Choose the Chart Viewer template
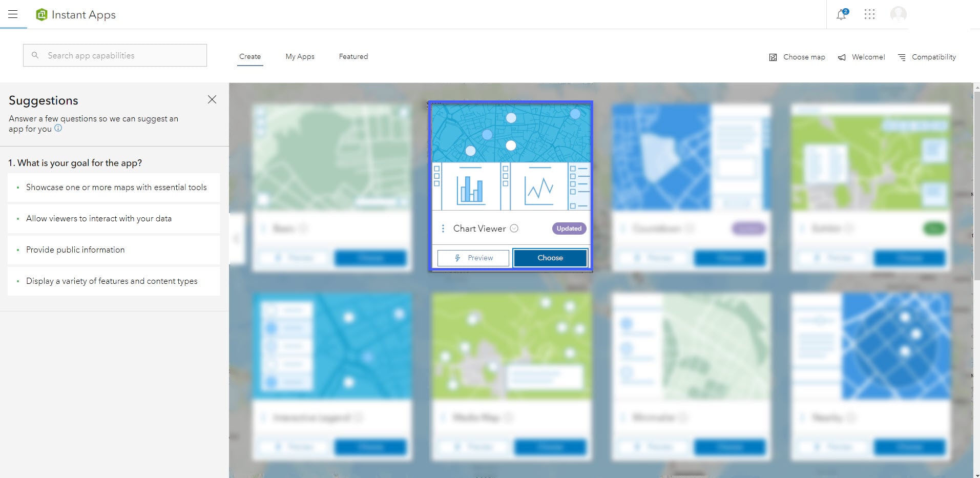This screenshot has height=478, width=980. pos(550,258)
